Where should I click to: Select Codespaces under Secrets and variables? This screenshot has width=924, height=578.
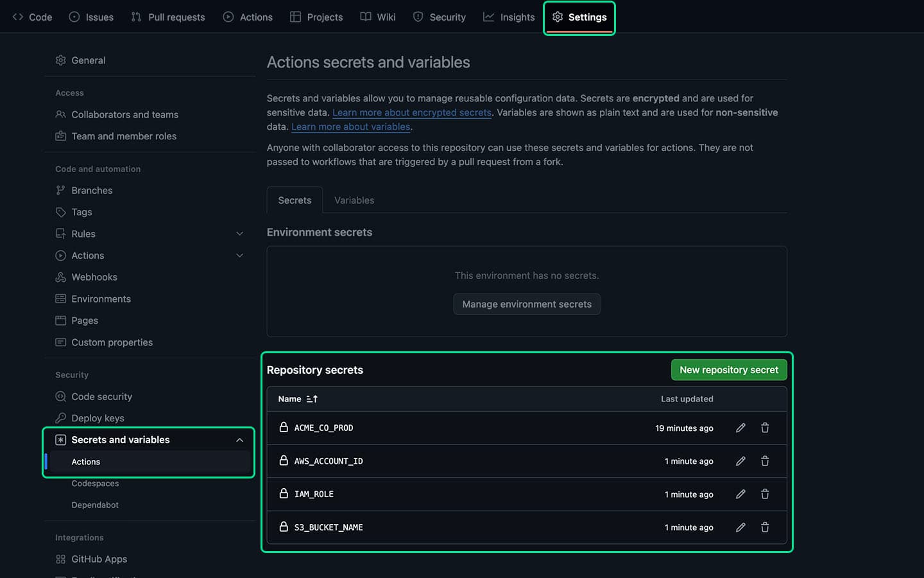coord(94,483)
